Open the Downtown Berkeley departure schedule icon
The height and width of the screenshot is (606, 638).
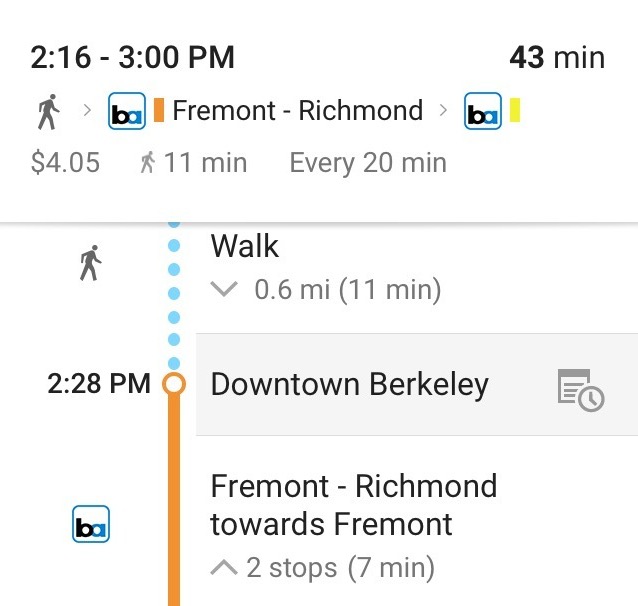(580, 388)
